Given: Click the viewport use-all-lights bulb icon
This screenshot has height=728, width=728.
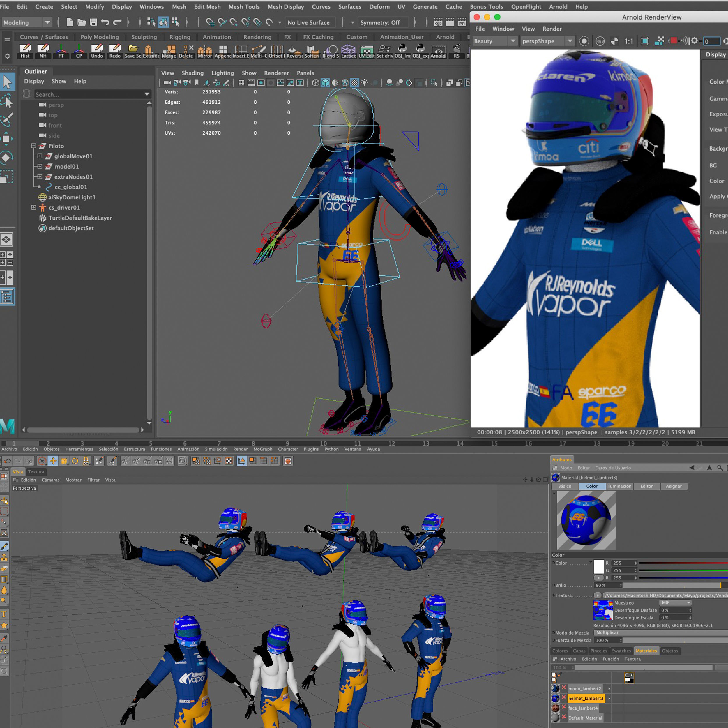Looking at the screenshot, I should pyautogui.click(x=364, y=83).
